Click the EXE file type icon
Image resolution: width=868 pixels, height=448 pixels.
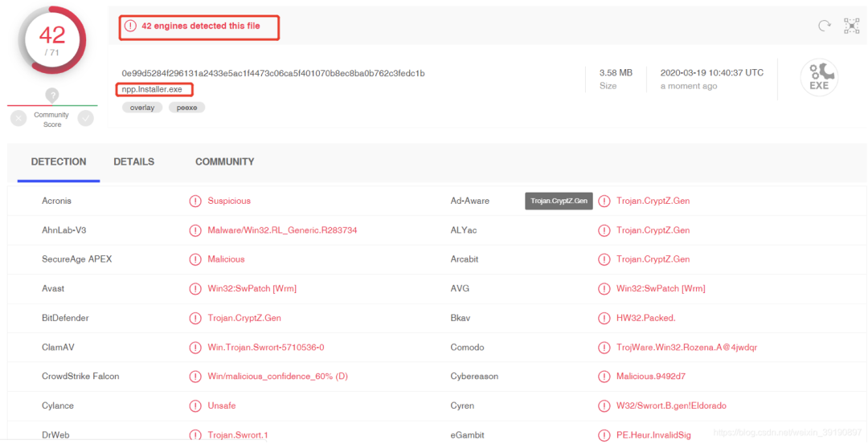[x=819, y=77]
